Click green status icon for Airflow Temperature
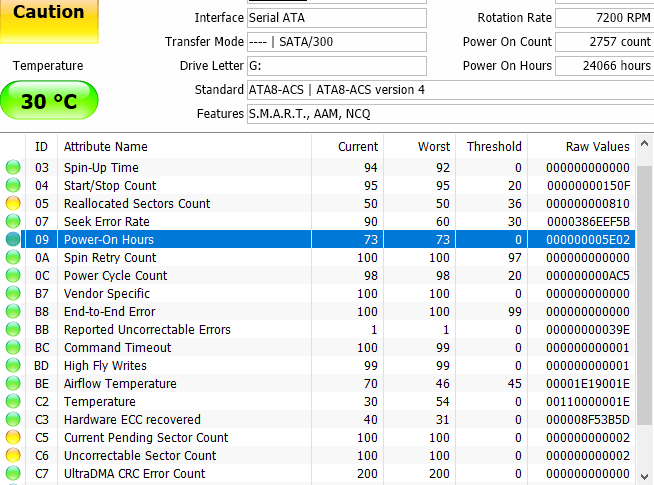This screenshot has width=654, height=485. pos(12,384)
